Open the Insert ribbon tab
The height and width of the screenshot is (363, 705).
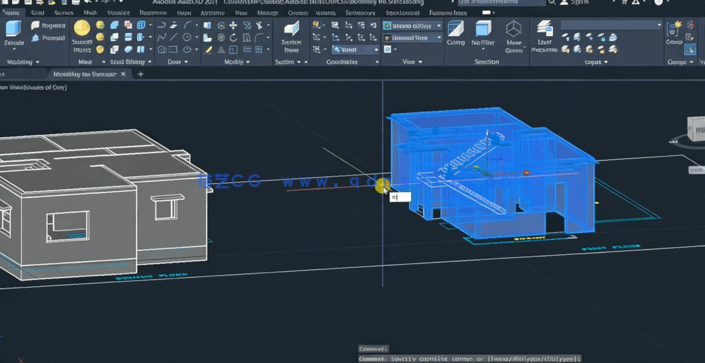point(183,13)
